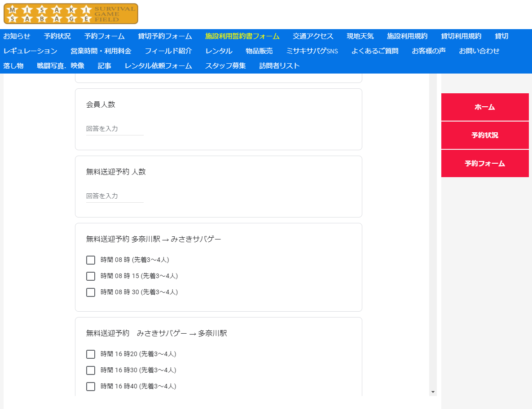The image size is (532, 409).
Task: Check the 16時30 return shuttle option
Action: (x=91, y=370)
